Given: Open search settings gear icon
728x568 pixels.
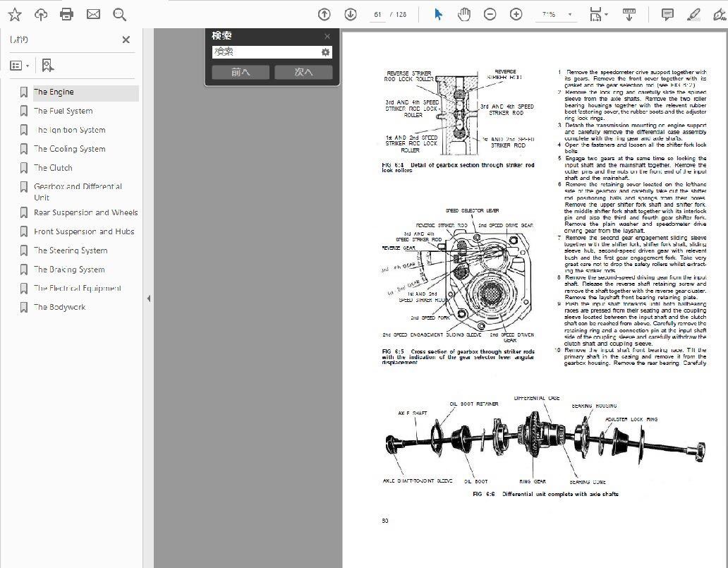Looking at the screenshot, I should point(325,52).
